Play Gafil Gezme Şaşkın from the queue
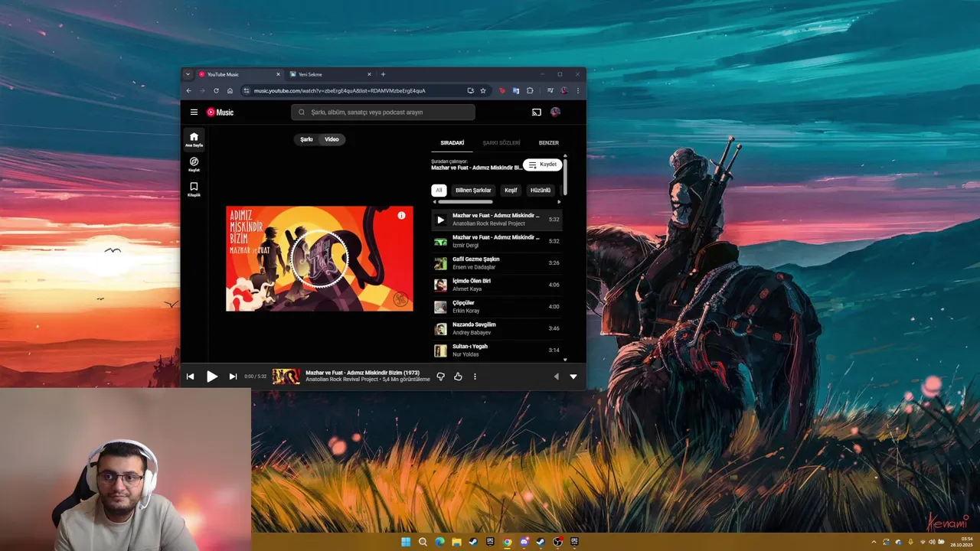Screen dimensions: 980x551 496,263
